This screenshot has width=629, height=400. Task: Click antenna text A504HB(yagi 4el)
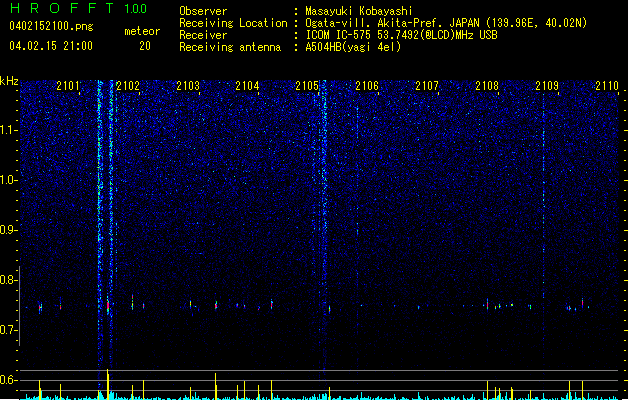point(353,47)
